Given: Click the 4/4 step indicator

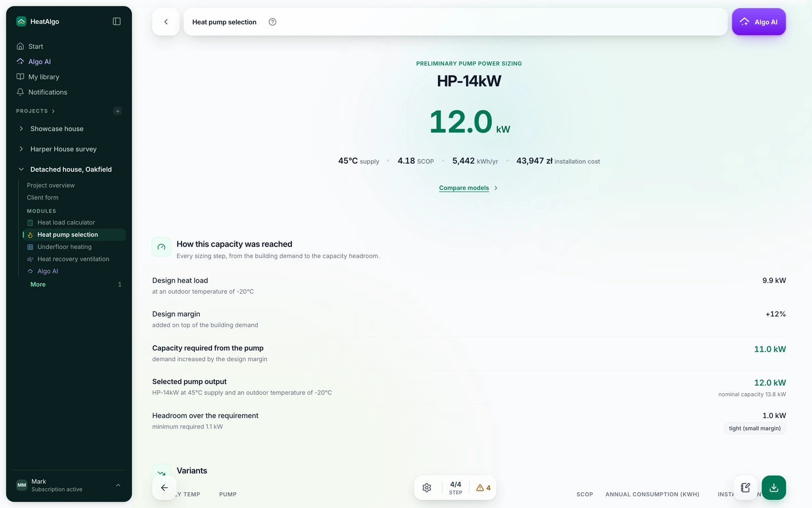Looking at the screenshot, I should (x=456, y=488).
